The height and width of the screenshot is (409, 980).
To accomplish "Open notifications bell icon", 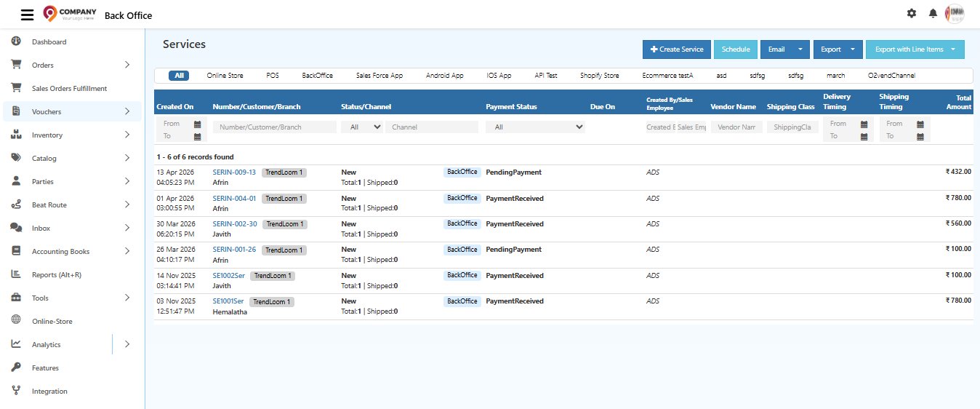I will tap(933, 13).
